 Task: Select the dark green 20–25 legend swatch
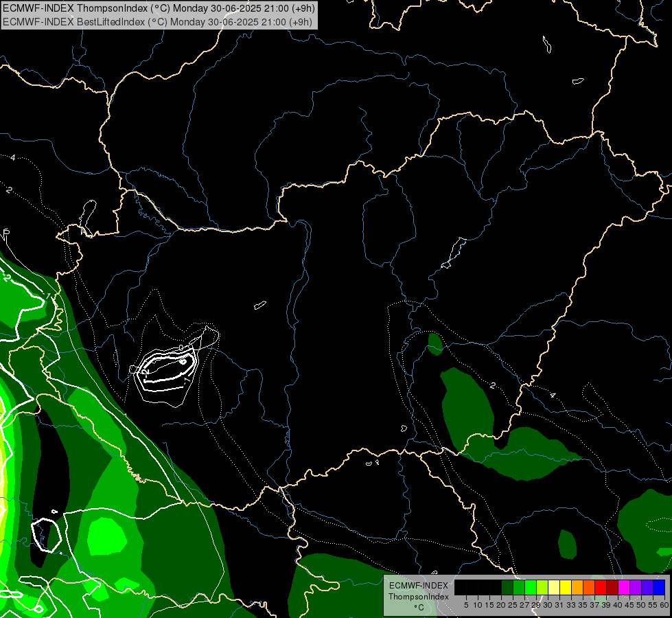click(507, 587)
